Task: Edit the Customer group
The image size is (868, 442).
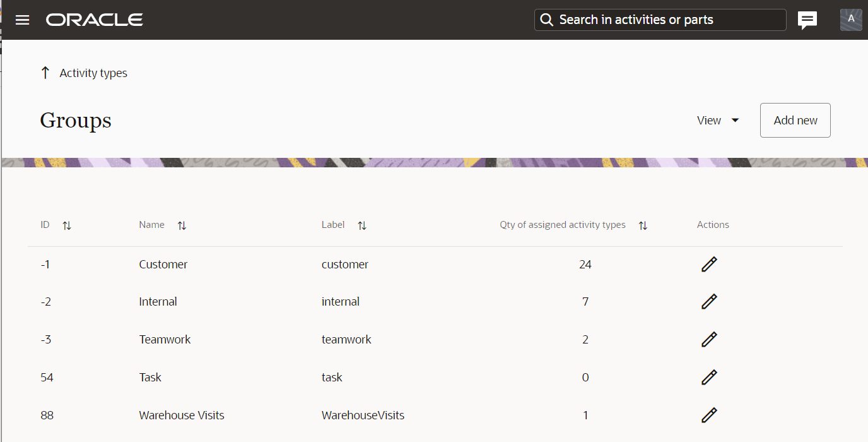Action: click(709, 264)
